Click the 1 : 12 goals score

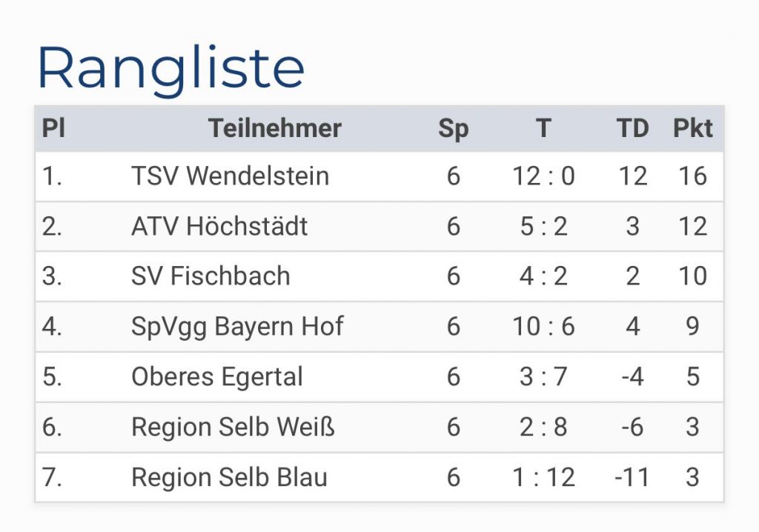click(543, 477)
